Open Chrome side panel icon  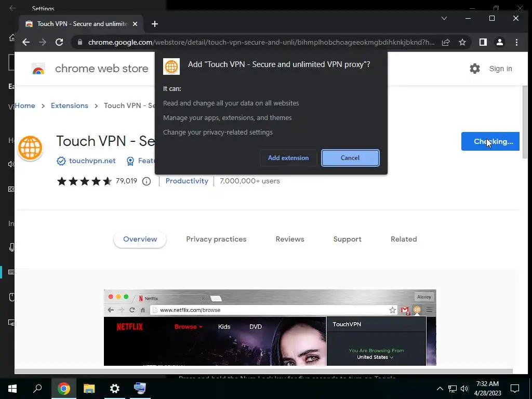tap(483, 42)
